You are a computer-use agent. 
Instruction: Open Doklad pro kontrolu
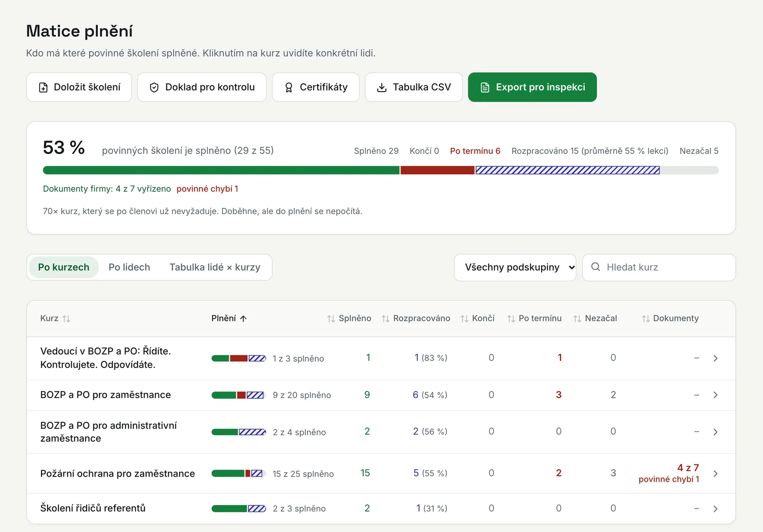click(202, 87)
